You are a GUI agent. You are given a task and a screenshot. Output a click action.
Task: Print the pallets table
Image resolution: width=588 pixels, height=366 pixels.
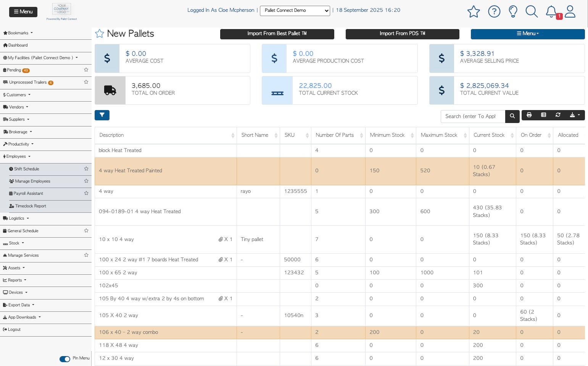(x=529, y=115)
